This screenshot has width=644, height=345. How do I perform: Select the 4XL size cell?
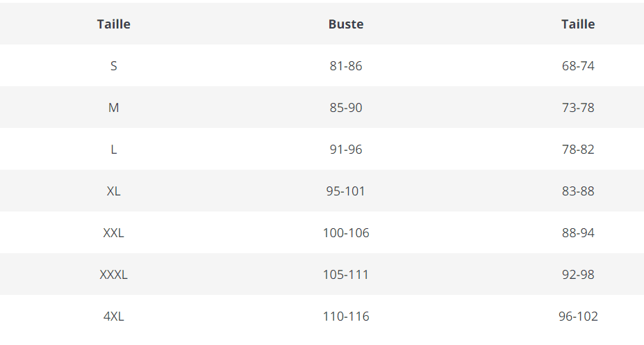(x=114, y=316)
